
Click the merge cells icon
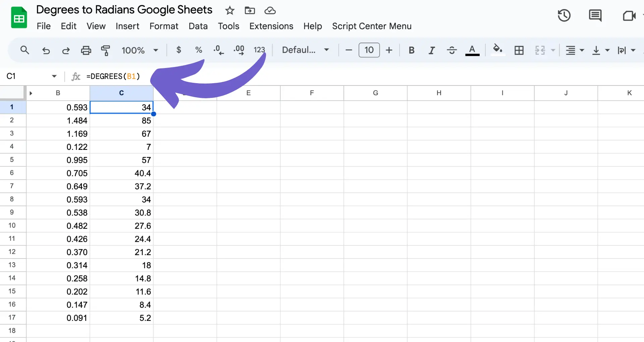(540, 50)
